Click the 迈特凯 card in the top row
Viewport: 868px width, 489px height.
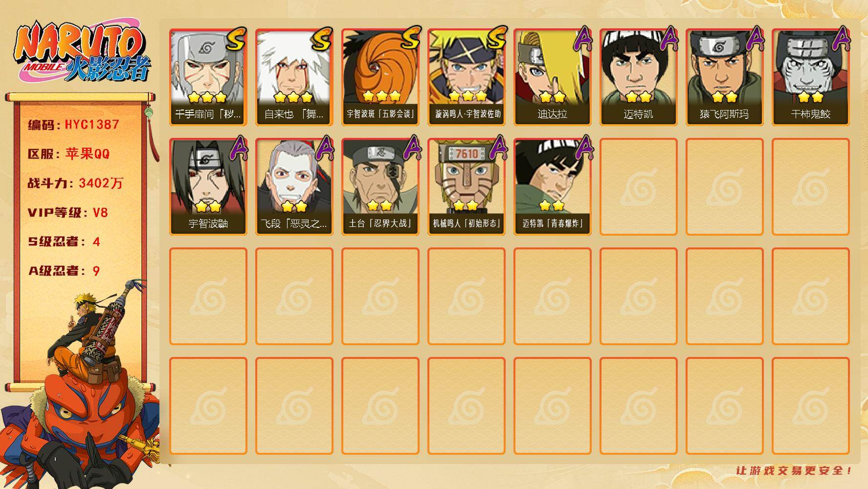tap(639, 77)
